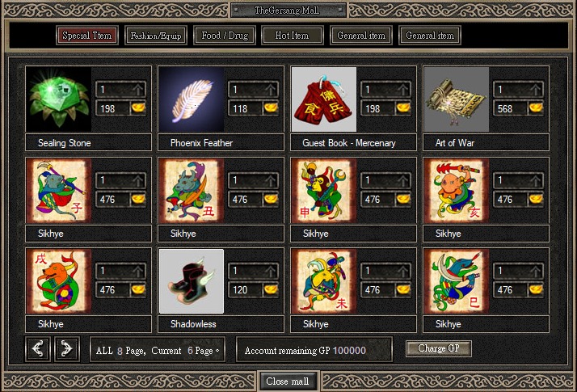This screenshot has height=392, width=577.
Task: Raise quantity arrow for Phoenix Feather
Action: 271,89
